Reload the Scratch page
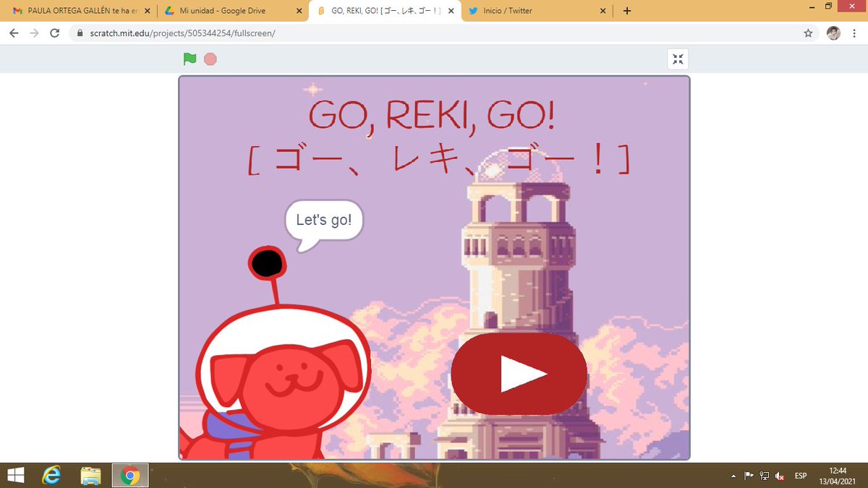The image size is (868, 488). (x=54, y=33)
